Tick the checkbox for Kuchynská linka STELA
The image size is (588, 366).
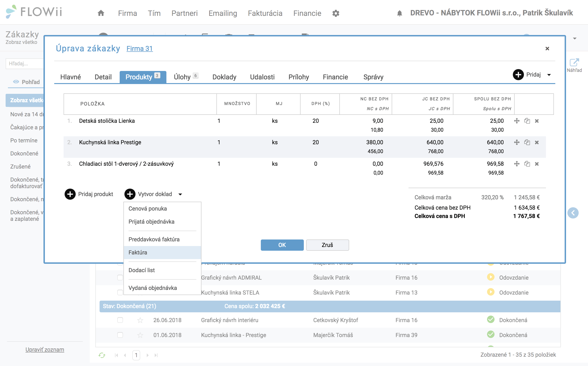click(x=120, y=292)
